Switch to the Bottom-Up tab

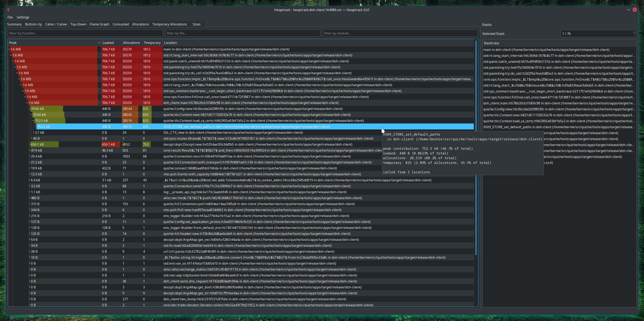pos(33,24)
